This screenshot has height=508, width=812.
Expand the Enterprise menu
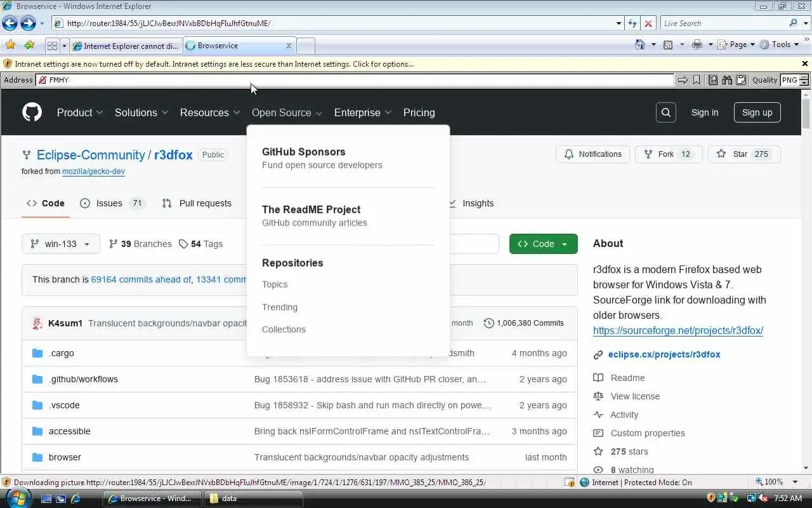click(x=363, y=112)
